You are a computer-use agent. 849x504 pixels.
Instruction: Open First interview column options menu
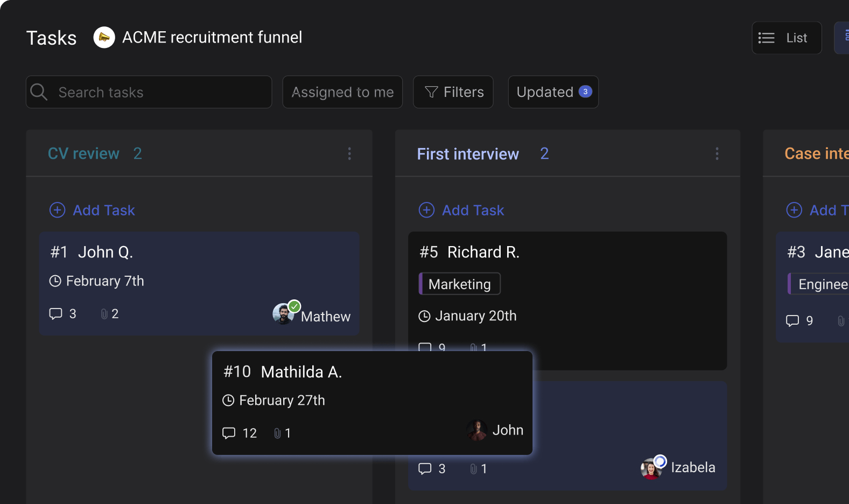tap(717, 154)
